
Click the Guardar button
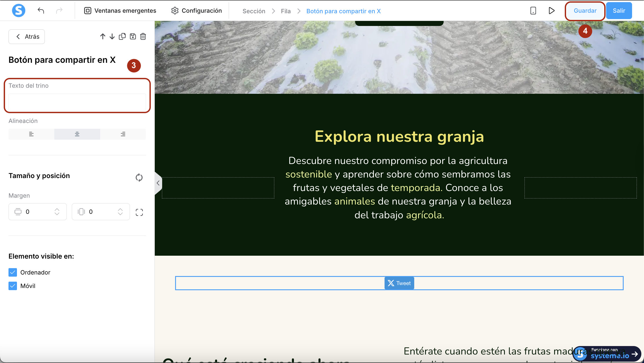(x=585, y=11)
